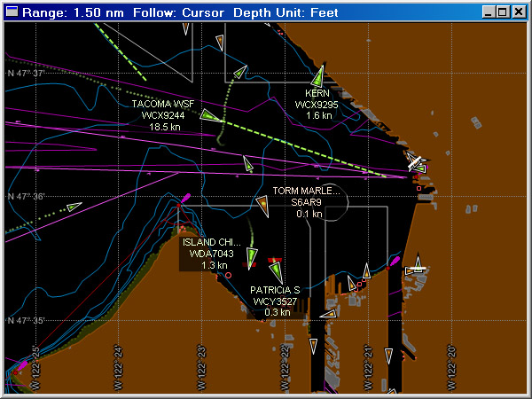The width and height of the screenshot is (532, 399).
Task: Click the W 122° 22' longitude label
Action: click(285, 368)
